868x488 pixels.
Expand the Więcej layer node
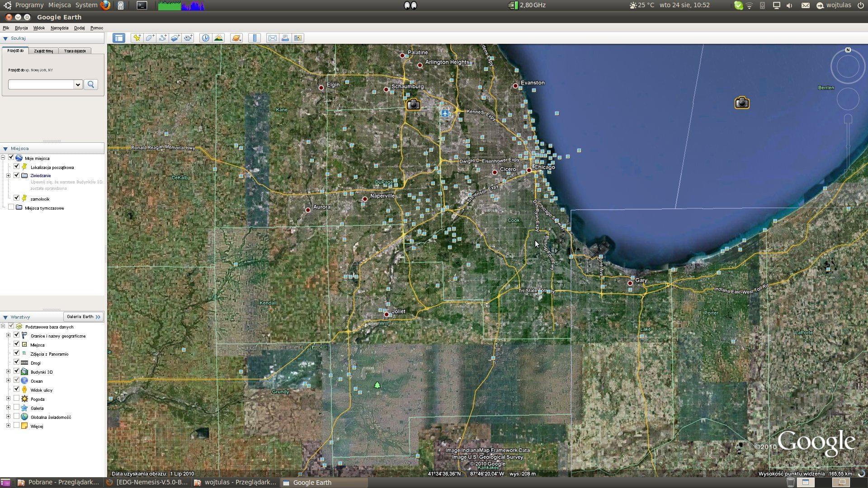point(8,426)
